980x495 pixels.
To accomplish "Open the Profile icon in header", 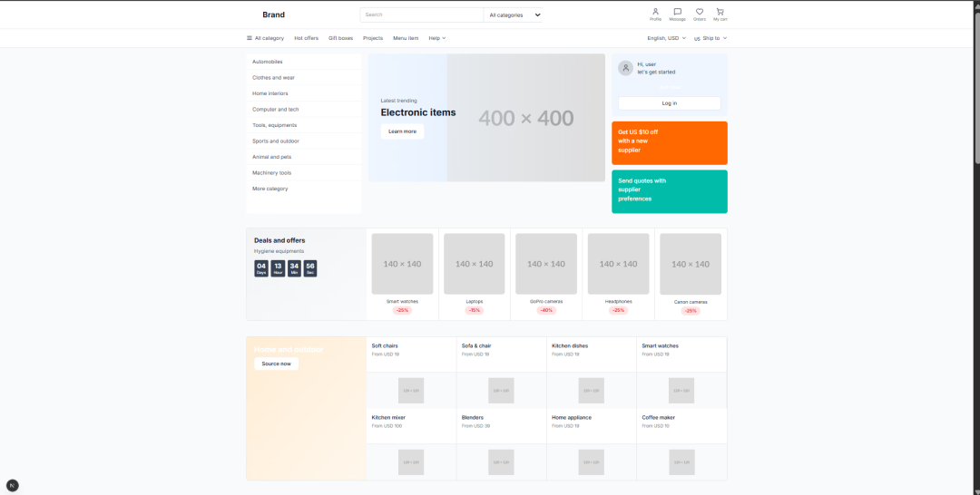I will coord(655,11).
